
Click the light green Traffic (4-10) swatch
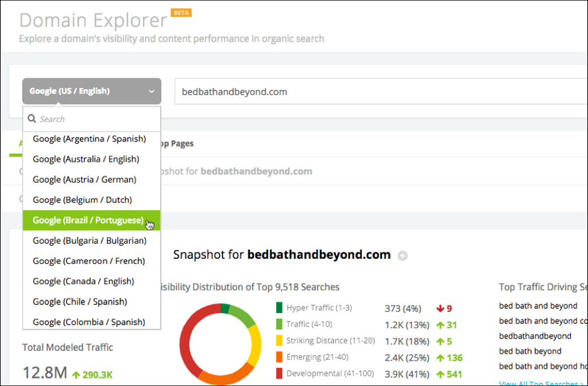tap(279, 324)
